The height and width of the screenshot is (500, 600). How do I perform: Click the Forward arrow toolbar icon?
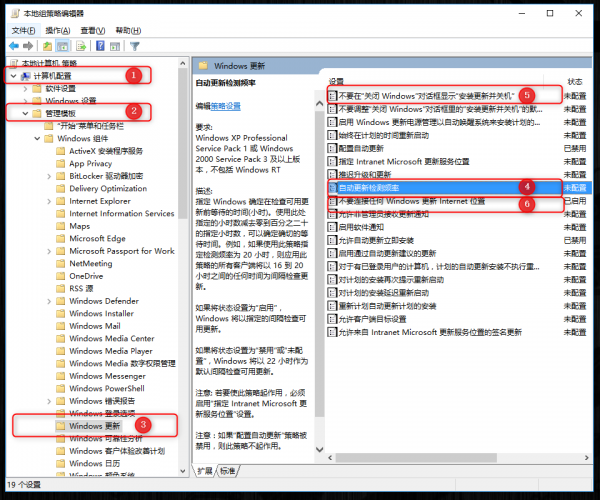(28, 47)
